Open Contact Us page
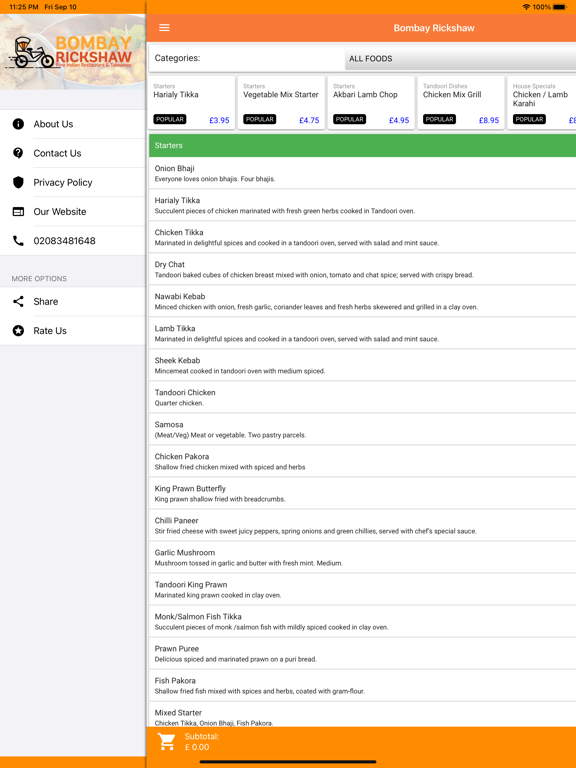The width and height of the screenshot is (576, 768). [72, 153]
